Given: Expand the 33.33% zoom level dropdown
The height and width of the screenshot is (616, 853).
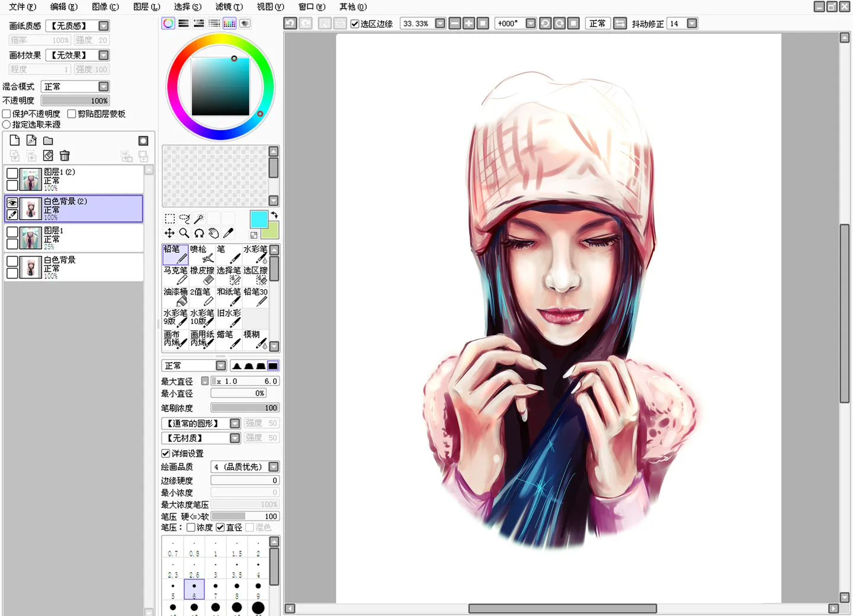Looking at the screenshot, I should (x=440, y=24).
